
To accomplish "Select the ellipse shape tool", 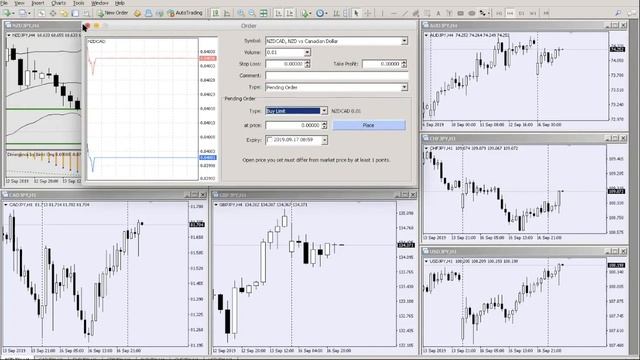I will [x=472, y=13].
